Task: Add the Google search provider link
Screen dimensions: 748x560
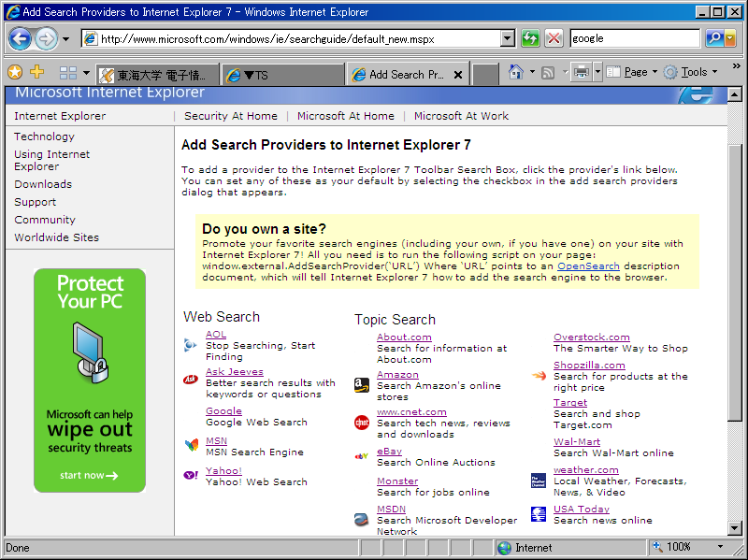Action: pos(223,410)
